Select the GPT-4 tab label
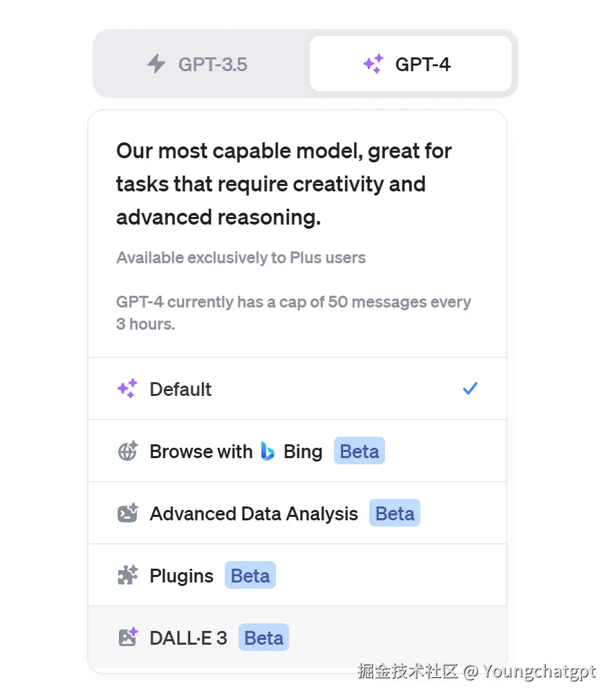This screenshot has height=700, width=614. tap(422, 64)
